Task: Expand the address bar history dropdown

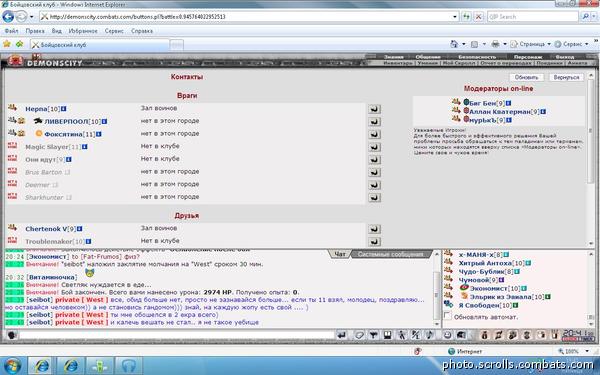Action: click(455, 17)
